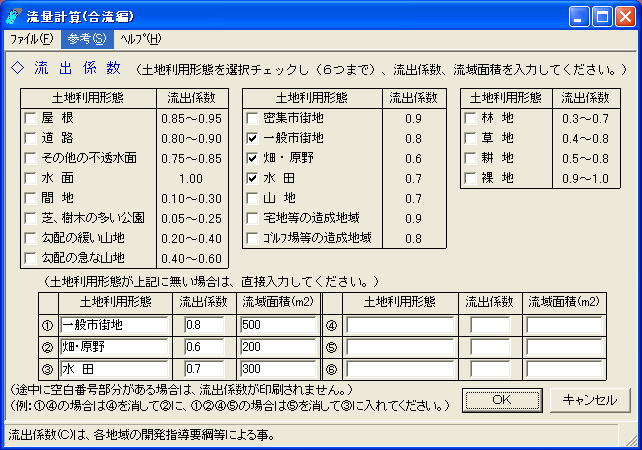The height and width of the screenshot is (450, 642).
Task: Uncheck the 一般市街地 checkbox
Action: [253, 138]
